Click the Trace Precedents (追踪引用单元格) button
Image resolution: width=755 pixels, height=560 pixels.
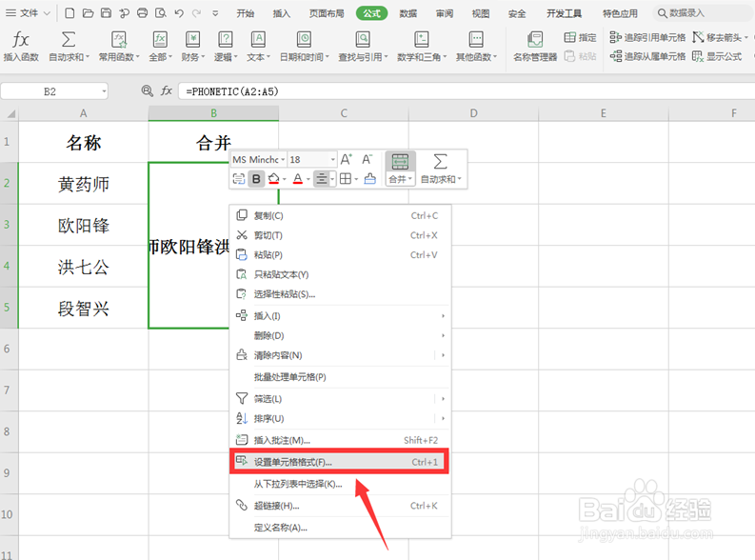(x=647, y=37)
